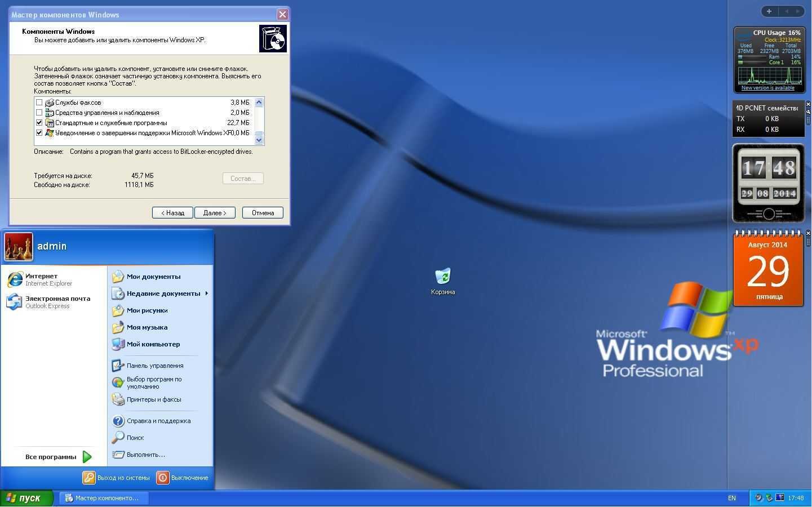812x507 pixels.
Task: Click the Мой компьютер icon
Action: pyautogui.click(x=118, y=344)
